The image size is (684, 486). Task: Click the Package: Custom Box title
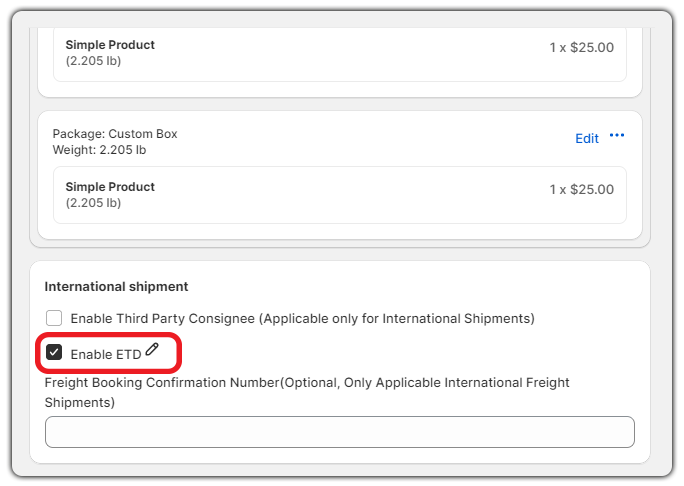click(115, 133)
